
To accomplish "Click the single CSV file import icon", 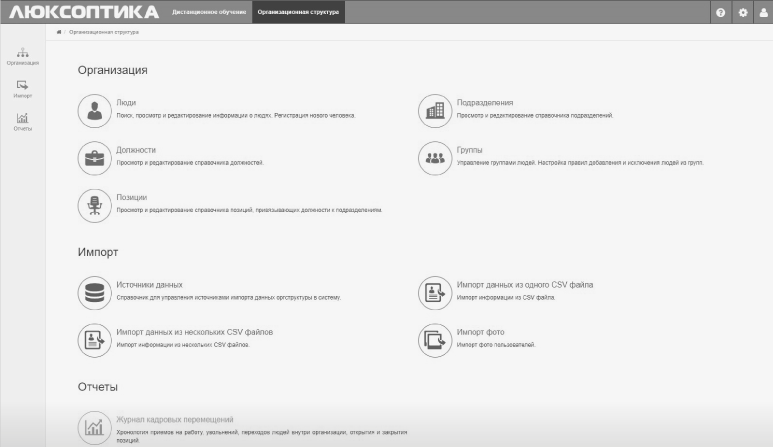I will (x=435, y=293).
